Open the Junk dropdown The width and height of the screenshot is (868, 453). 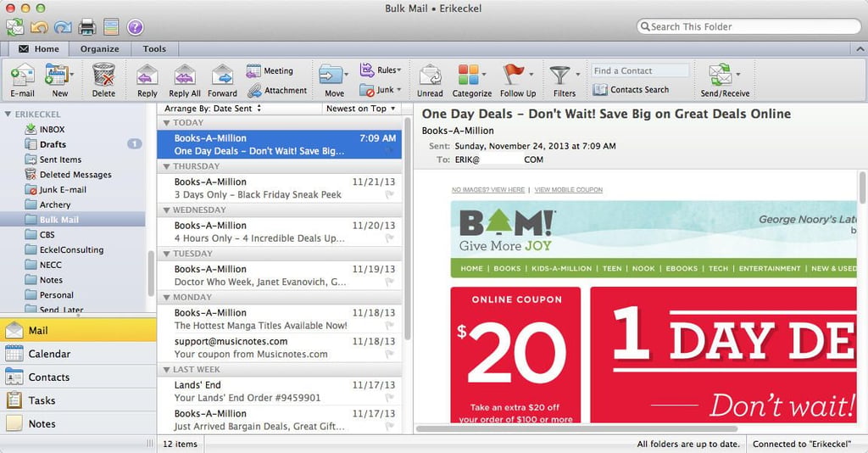(381, 90)
